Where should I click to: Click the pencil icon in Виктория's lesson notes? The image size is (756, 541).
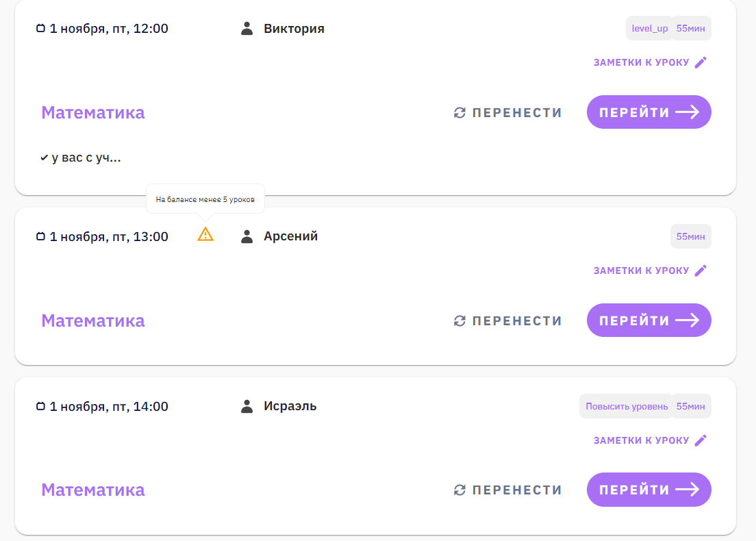pos(700,62)
